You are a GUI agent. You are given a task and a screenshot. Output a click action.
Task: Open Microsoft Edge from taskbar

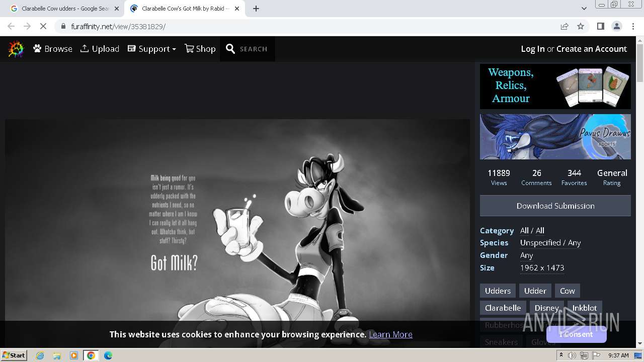pyautogui.click(x=108, y=355)
